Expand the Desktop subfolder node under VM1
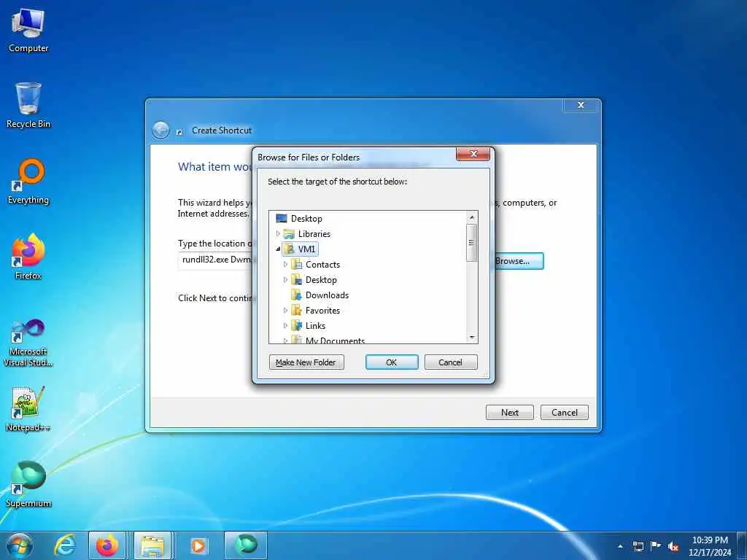Image resolution: width=747 pixels, height=560 pixels. [285, 279]
